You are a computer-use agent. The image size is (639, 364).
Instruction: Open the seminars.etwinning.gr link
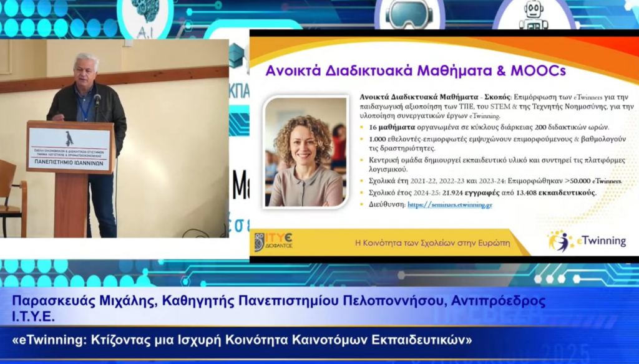449,204
